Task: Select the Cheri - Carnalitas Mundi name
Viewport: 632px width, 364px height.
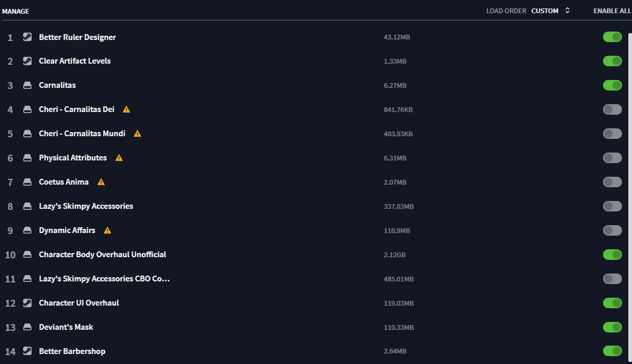Action: pos(82,134)
